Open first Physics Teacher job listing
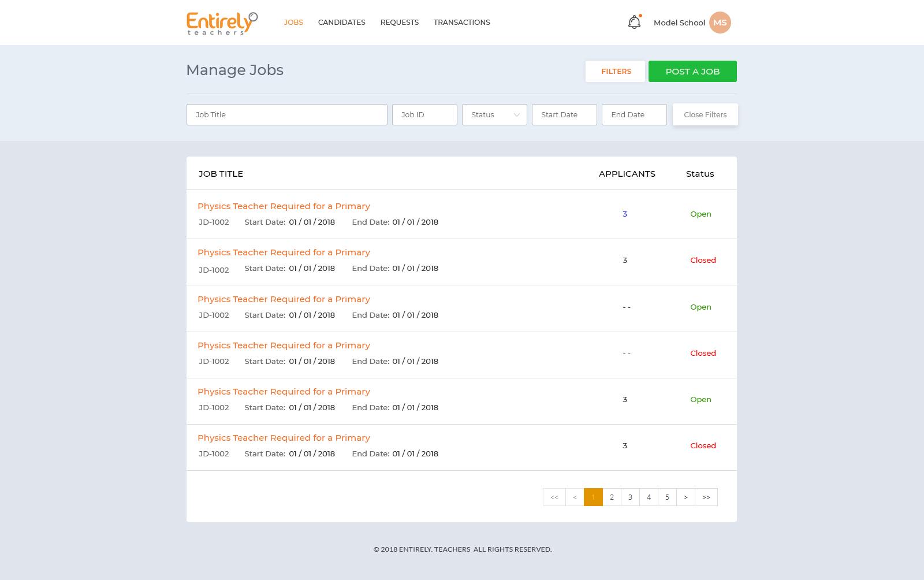924x580 pixels. coord(284,206)
